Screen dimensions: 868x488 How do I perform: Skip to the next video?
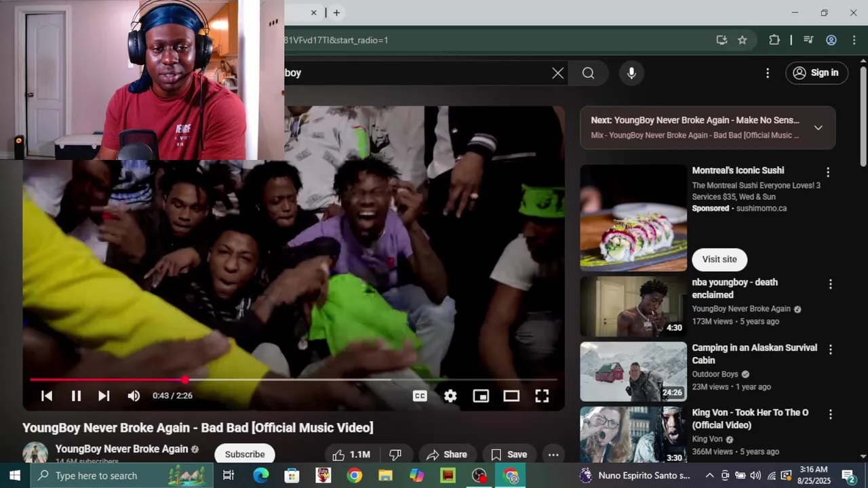click(104, 396)
